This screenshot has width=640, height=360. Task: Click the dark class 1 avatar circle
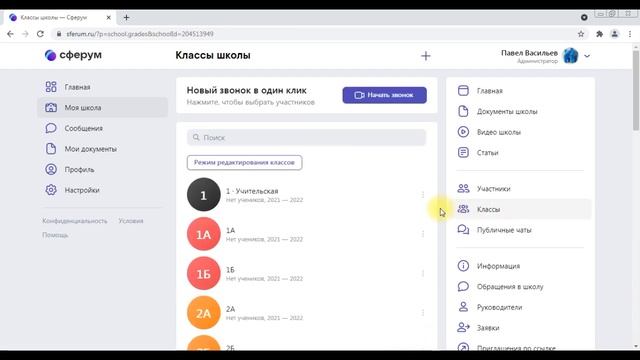(204, 195)
